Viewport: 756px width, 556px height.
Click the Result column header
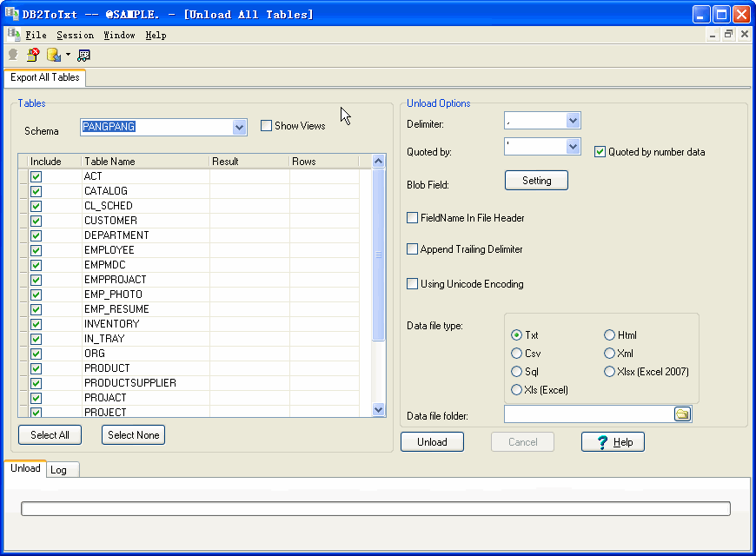[x=249, y=162]
